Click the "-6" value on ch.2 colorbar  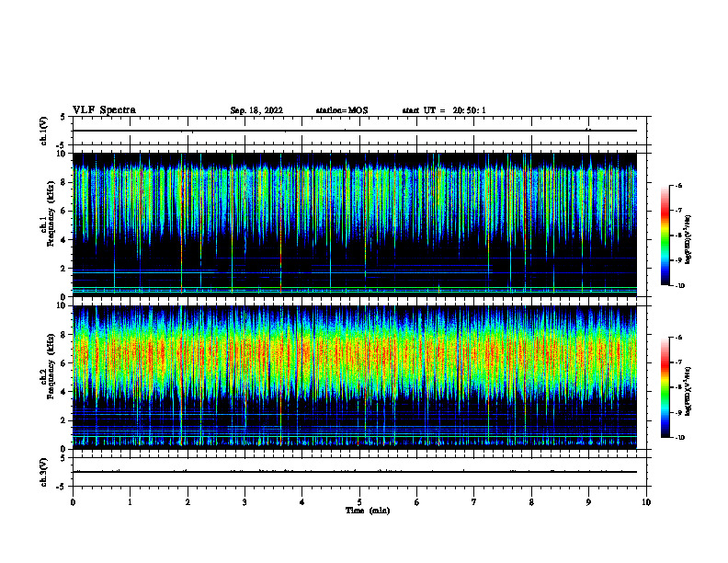678,338
